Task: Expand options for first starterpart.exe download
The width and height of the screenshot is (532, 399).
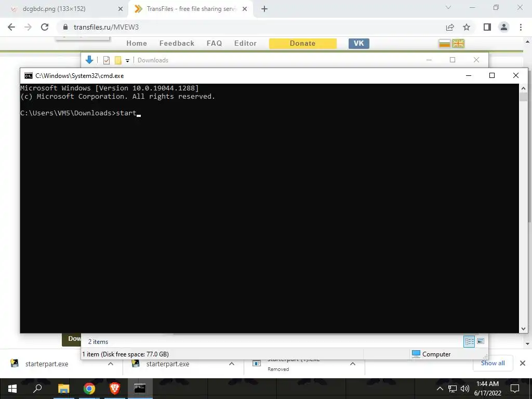Action: tap(111, 364)
